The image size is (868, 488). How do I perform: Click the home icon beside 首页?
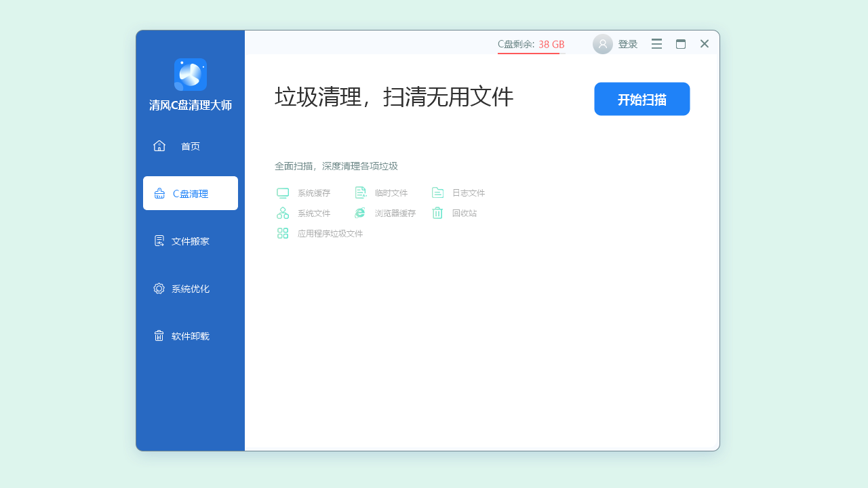pos(159,145)
